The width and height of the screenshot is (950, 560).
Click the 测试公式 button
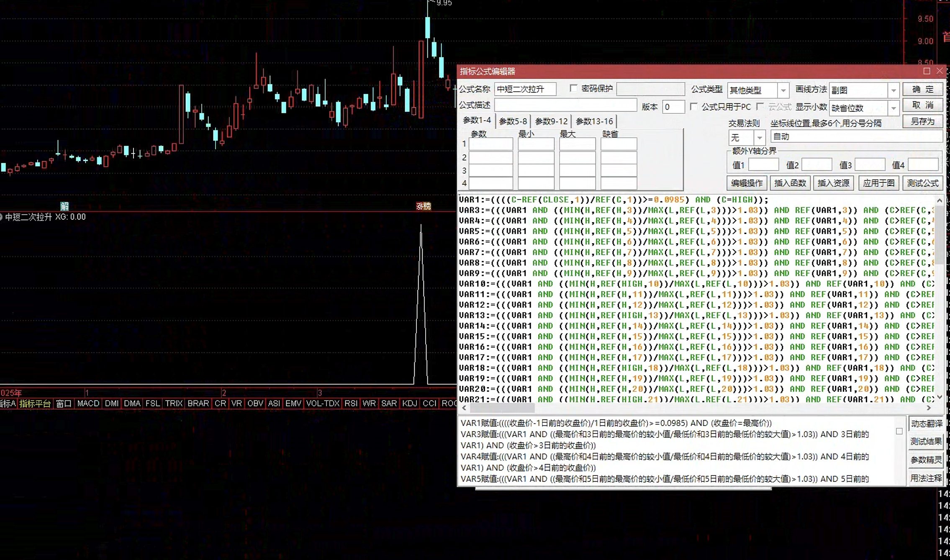point(922,183)
